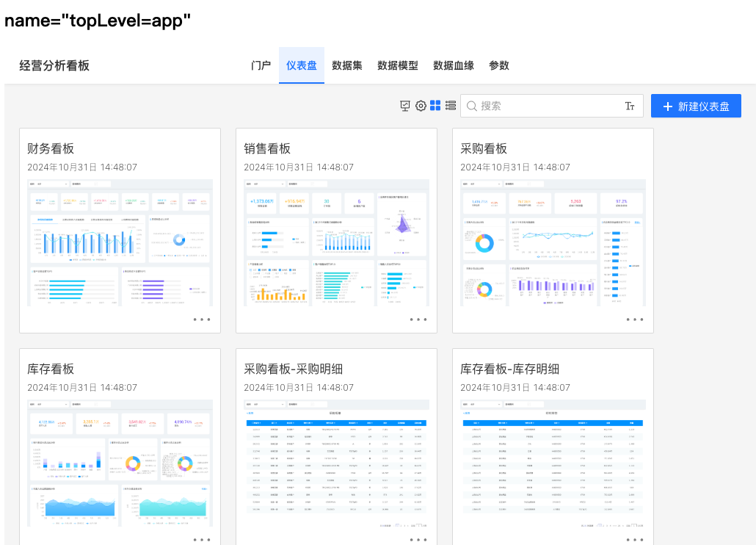Toggle the Tt case-sensitive search icon

[630, 106]
